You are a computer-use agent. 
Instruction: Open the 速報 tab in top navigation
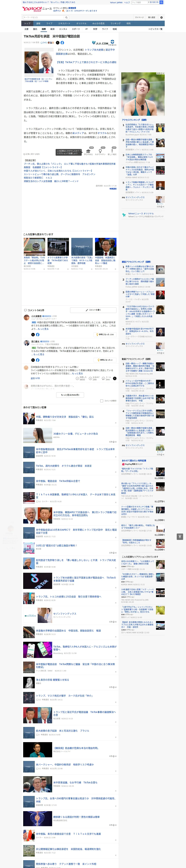tap(38, 24)
